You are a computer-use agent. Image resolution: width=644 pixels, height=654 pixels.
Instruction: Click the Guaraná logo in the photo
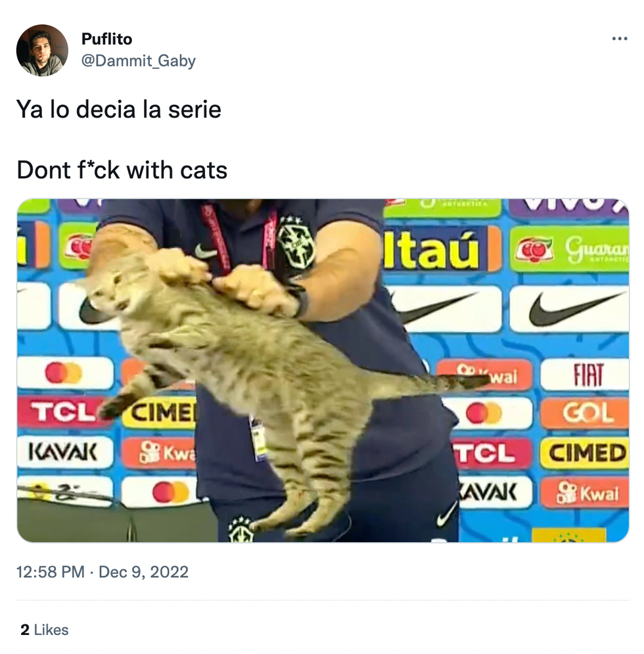(x=569, y=249)
